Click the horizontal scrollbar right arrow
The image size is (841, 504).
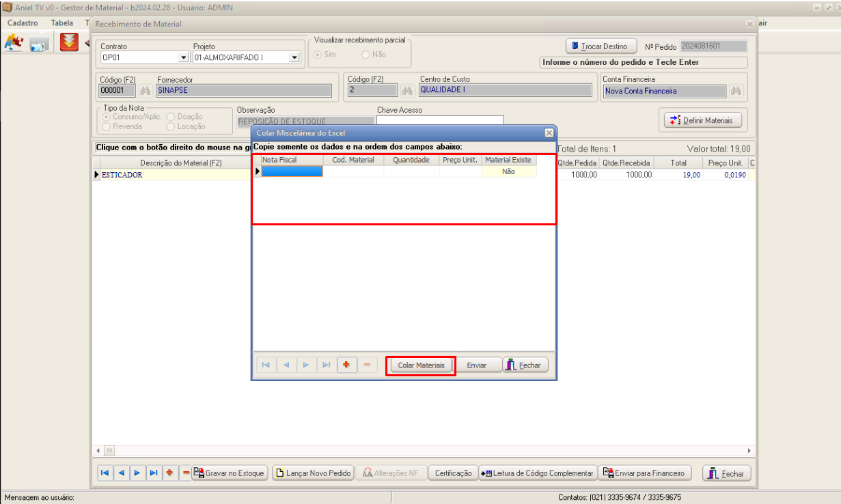[x=750, y=451]
